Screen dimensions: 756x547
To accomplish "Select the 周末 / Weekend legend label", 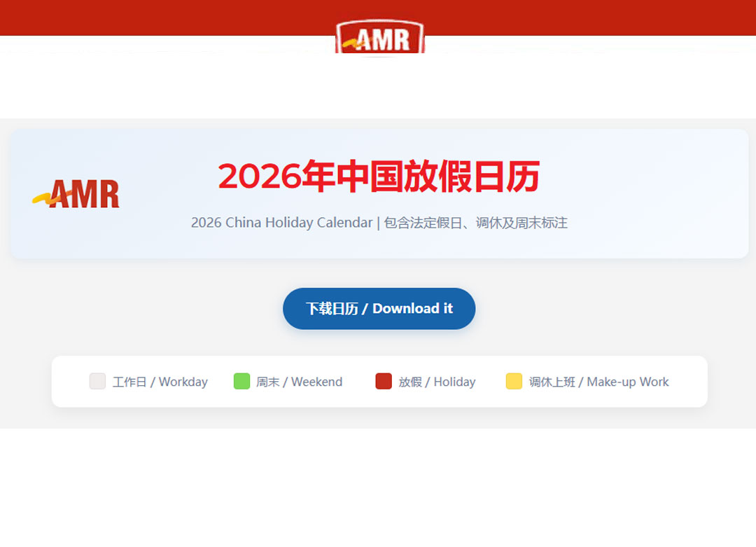I will [299, 382].
